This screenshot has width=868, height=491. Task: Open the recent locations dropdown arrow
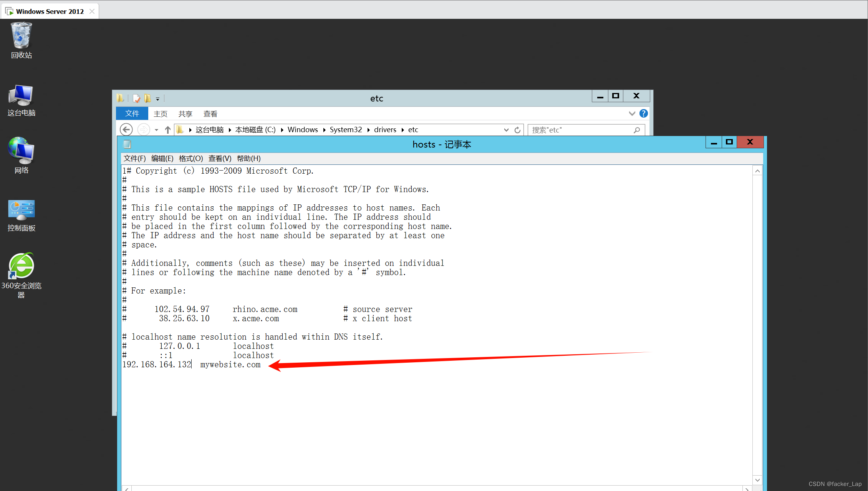coord(156,130)
